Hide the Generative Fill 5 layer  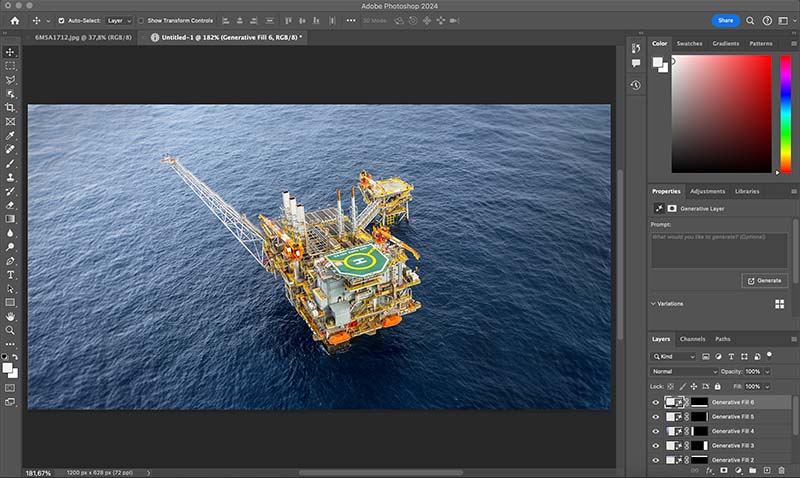(656, 416)
